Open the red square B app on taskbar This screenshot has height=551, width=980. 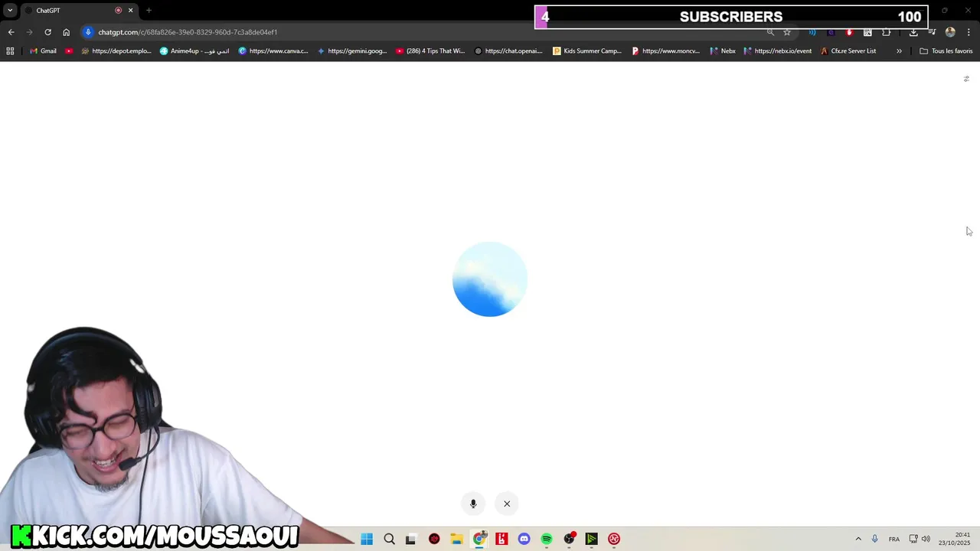pyautogui.click(x=501, y=539)
